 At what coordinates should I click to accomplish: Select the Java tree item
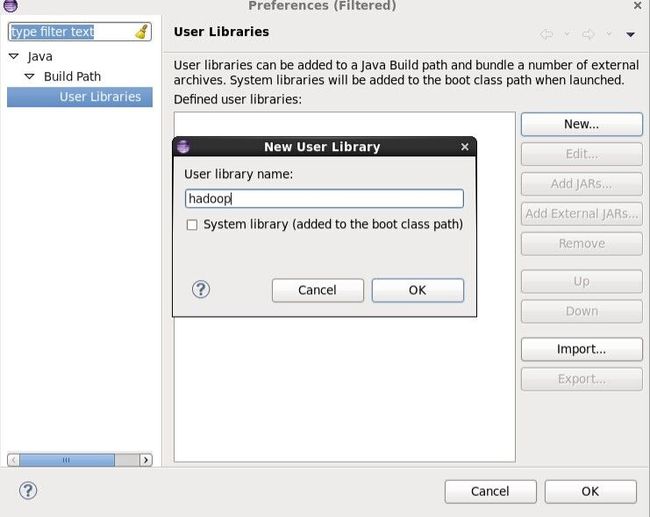40,56
